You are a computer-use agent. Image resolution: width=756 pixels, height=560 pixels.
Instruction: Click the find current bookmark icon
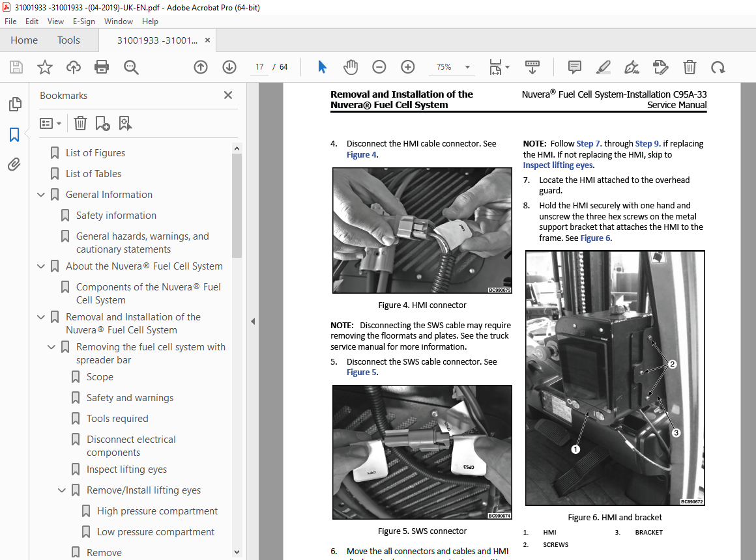125,123
